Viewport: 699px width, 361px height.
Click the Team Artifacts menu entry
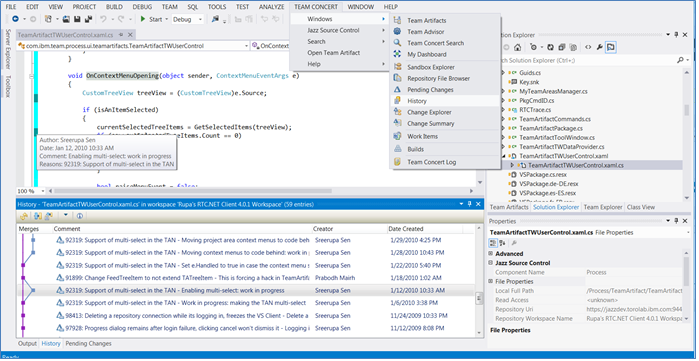click(x=445, y=21)
